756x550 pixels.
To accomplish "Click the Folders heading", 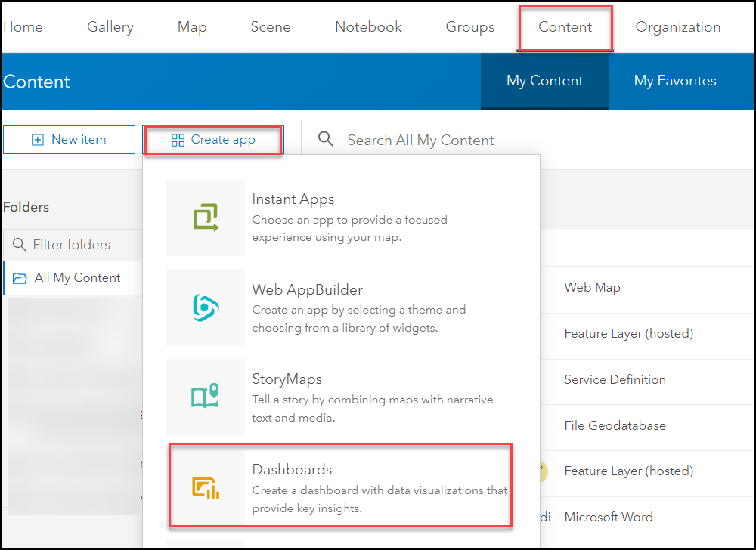I will pos(26,207).
